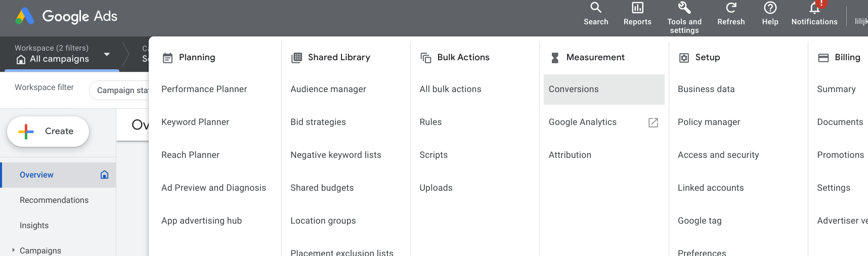The width and height of the screenshot is (868, 256).
Task: Open Google tag
Action: (700, 221)
